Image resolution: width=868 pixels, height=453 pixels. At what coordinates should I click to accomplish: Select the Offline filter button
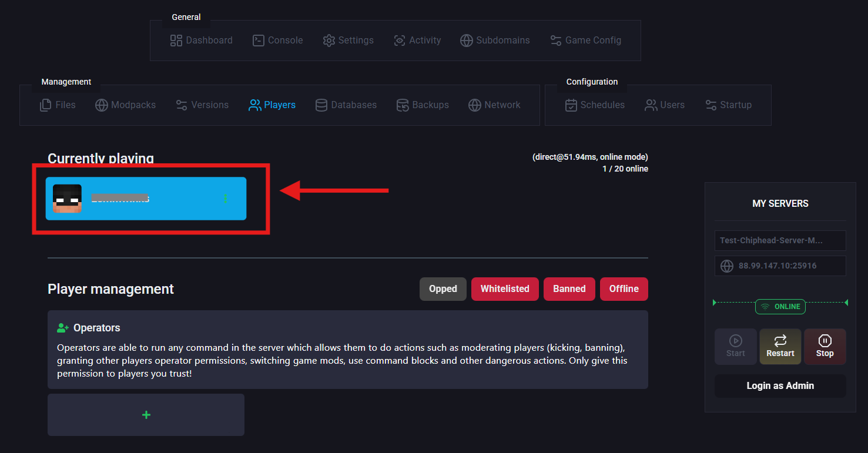click(x=624, y=289)
